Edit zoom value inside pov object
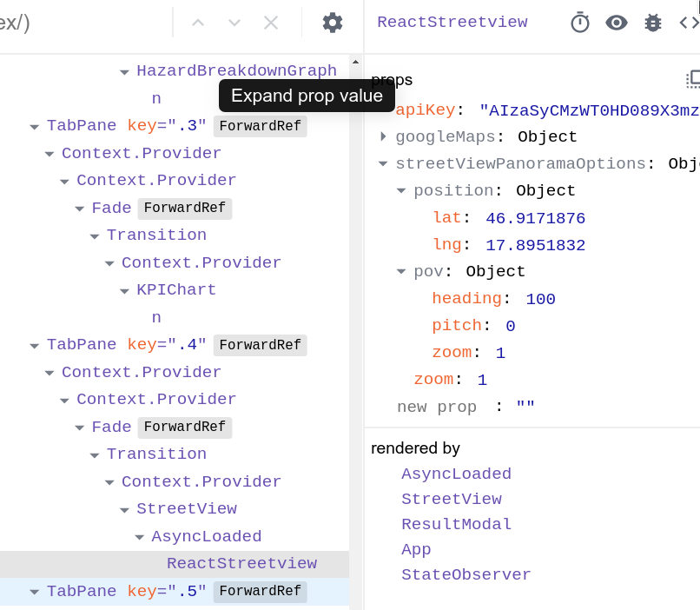Viewport: 700px width, 610px height. [x=500, y=354]
